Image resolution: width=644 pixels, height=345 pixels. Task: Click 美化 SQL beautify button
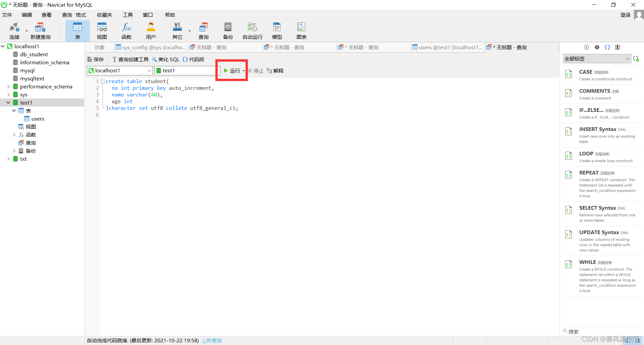click(166, 59)
